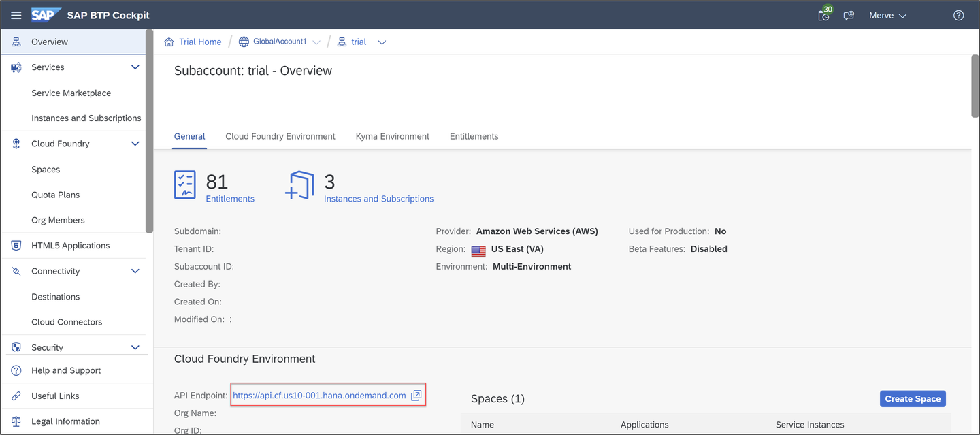The height and width of the screenshot is (435, 980).
Task: Click the Applications column header
Action: pos(644,425)
